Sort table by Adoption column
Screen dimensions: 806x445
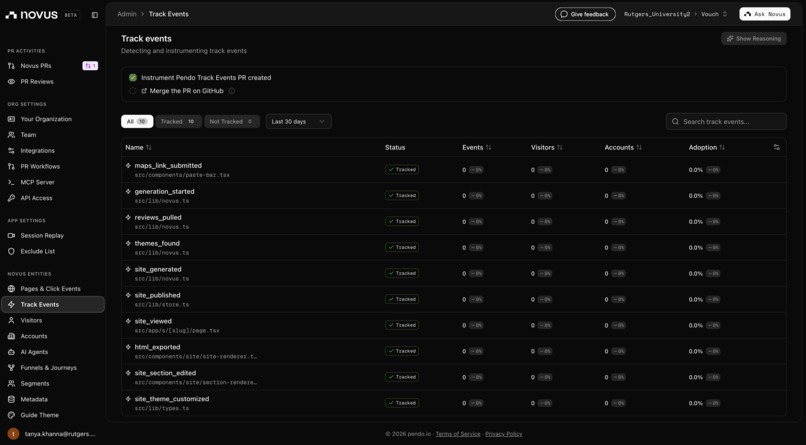[707, 147]
